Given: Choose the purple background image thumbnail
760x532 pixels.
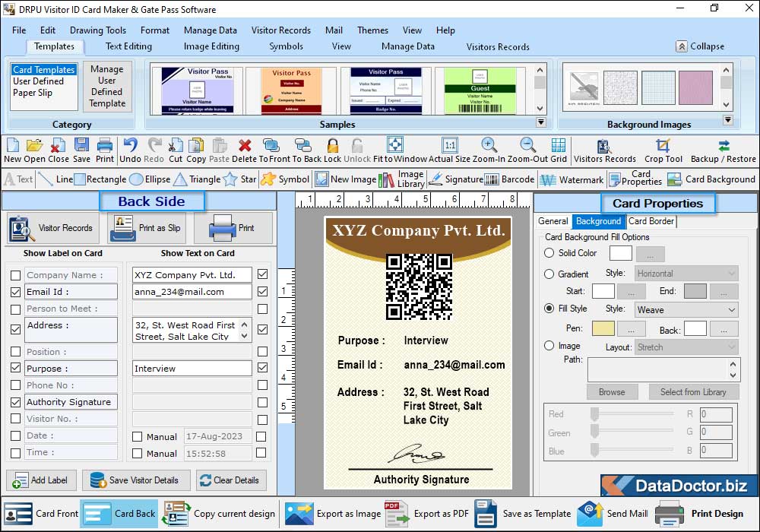Looking at the screenshot, I should click(695, 87).
